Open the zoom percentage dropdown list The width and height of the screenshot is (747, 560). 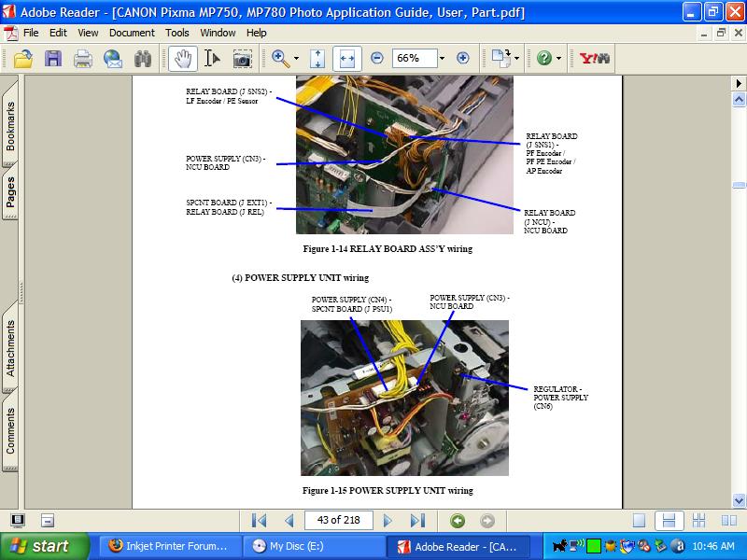point(442,58)
